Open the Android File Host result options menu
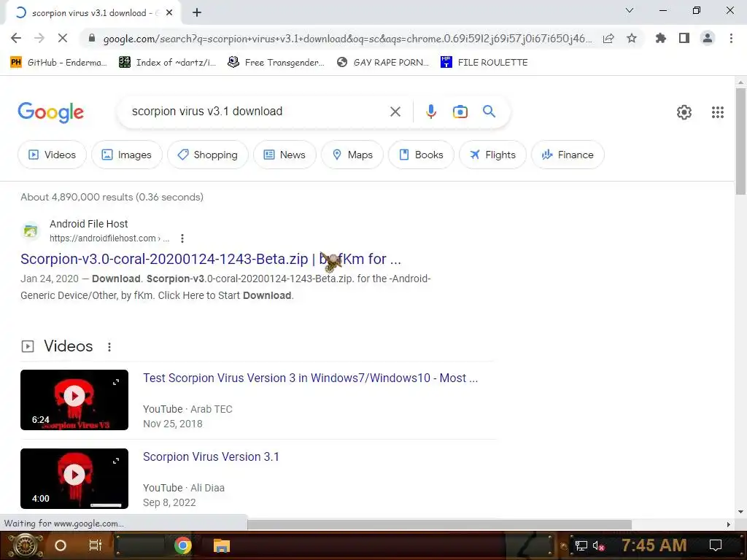This screenshot has height=560, width=747. click(x=182, y=238)
